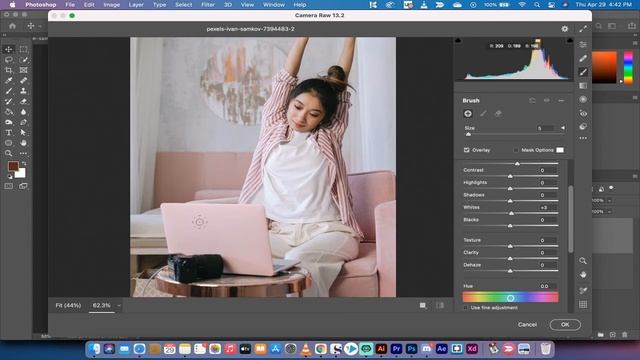Click OK to apply Camera Raw
The width and height of the screenshot is (640, 360).
point(565,324)
